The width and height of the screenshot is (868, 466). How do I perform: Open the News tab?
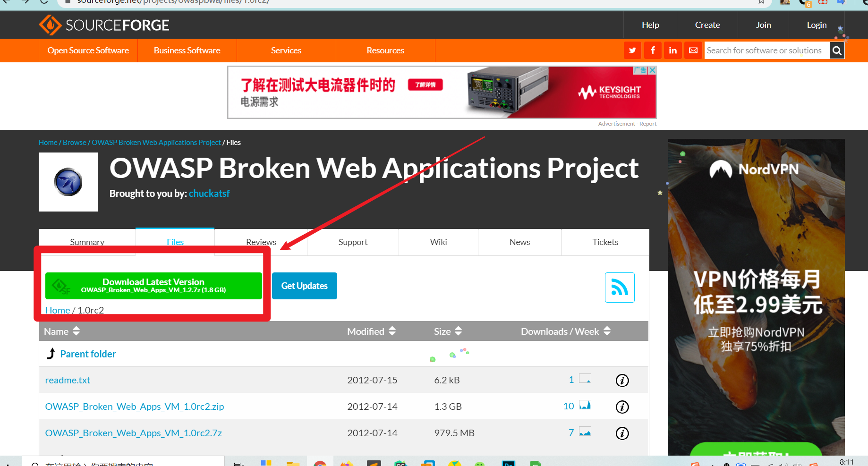pyautogui.click(x=519, y=242)
